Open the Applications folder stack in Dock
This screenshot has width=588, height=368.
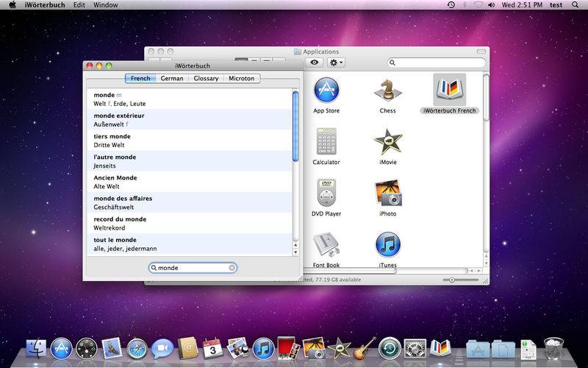pos(478,349)
